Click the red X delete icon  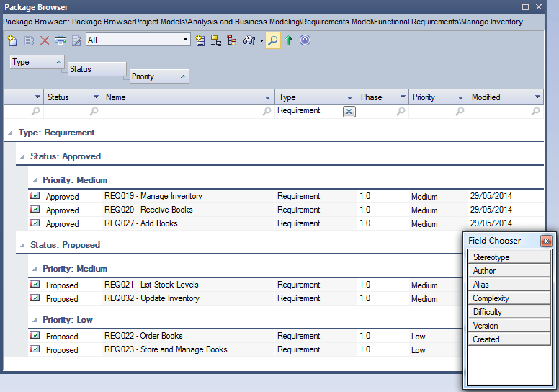coord(45,40)
